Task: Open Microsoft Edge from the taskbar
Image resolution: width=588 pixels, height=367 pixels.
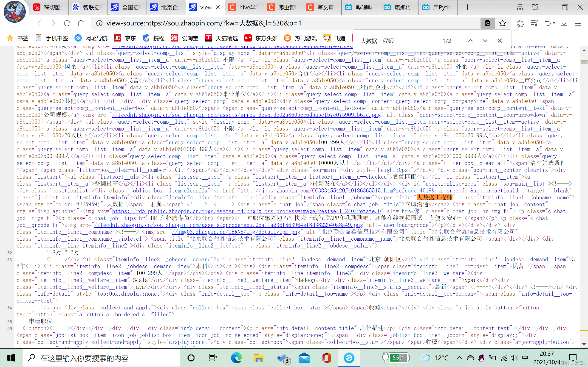Action: (x=236, y=358)
